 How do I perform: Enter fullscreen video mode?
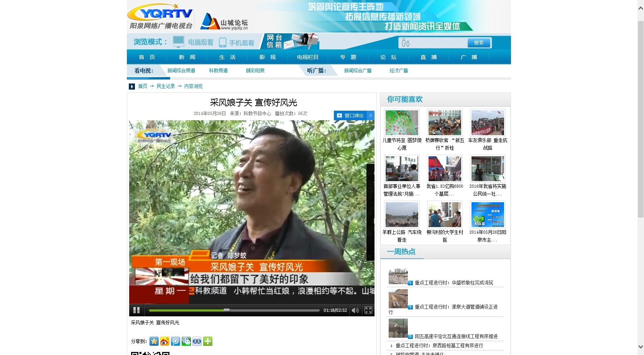(368, 310)
